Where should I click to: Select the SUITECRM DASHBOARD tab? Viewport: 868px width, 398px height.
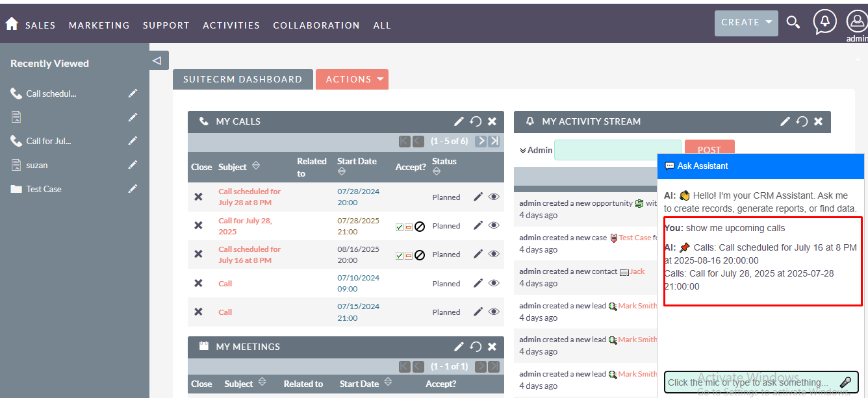coord(242,79)
